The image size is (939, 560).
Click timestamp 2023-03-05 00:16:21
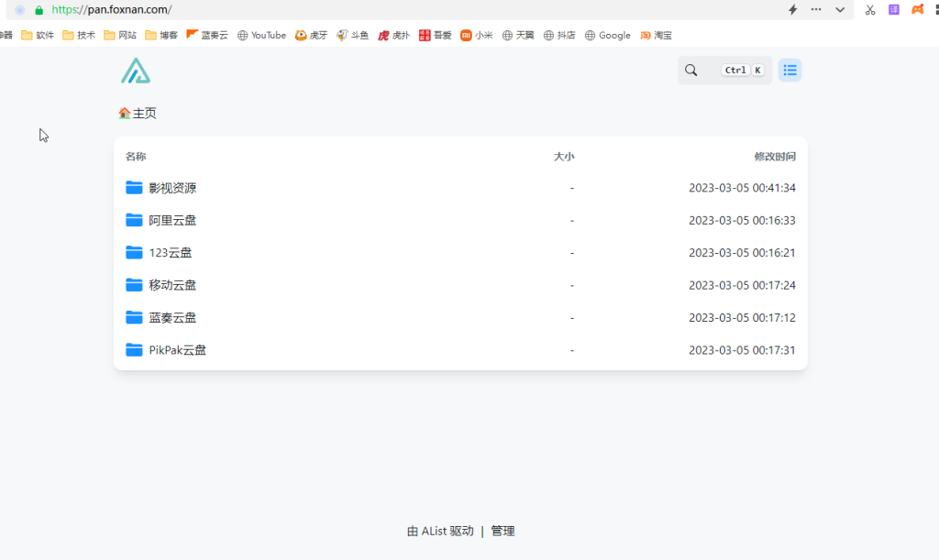coord(742,252)
